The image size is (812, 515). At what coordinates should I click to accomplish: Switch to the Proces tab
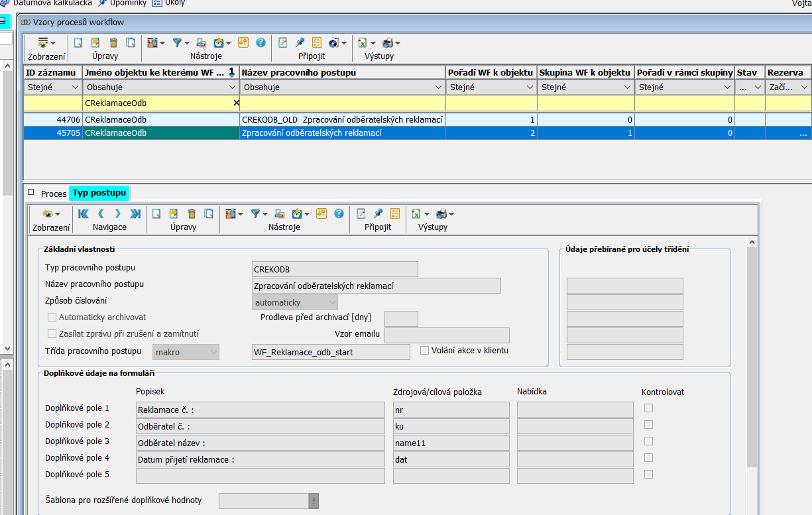[53, 194]
